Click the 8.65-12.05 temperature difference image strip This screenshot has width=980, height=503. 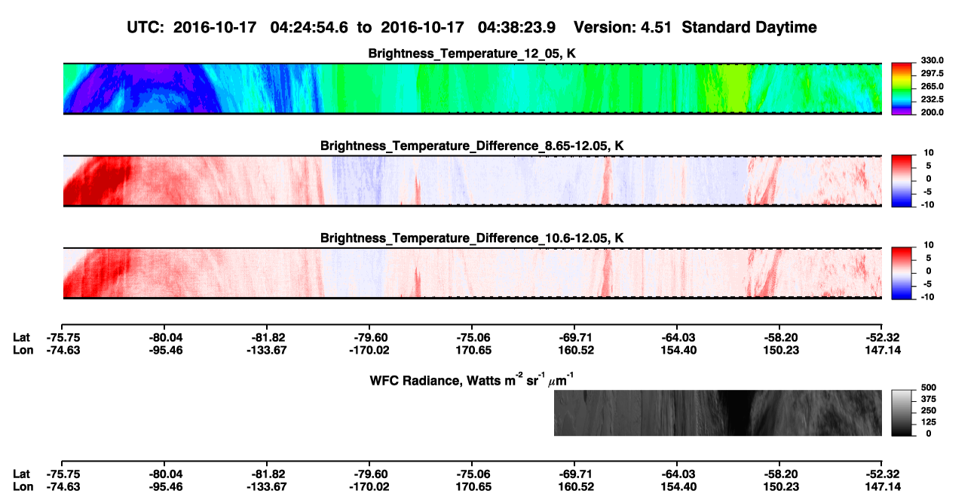(472, 180)
